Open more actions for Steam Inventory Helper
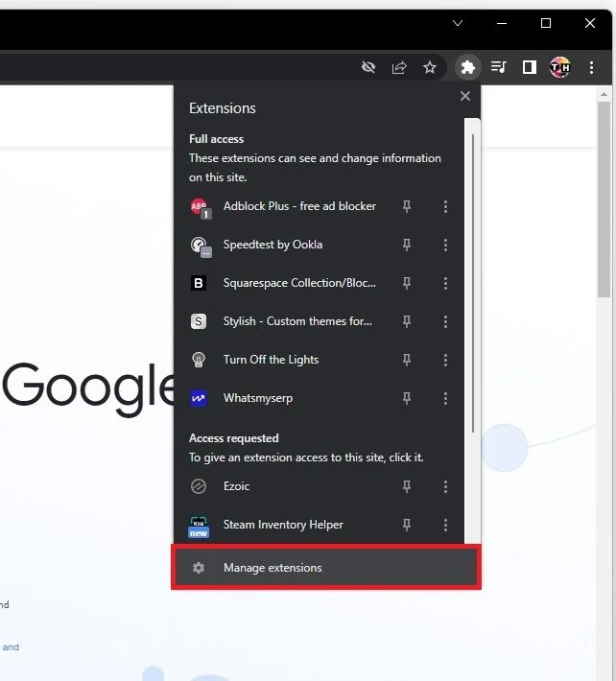 (445, 525)
